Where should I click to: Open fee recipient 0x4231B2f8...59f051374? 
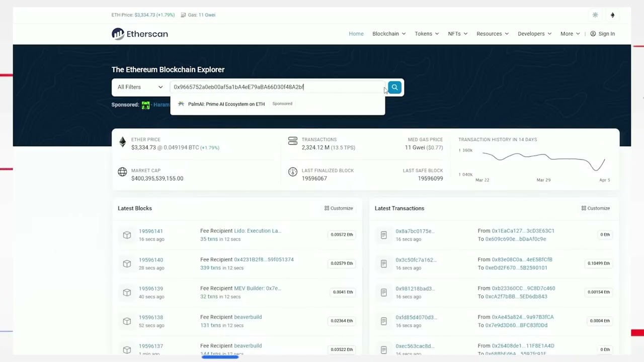coord(264,259)
